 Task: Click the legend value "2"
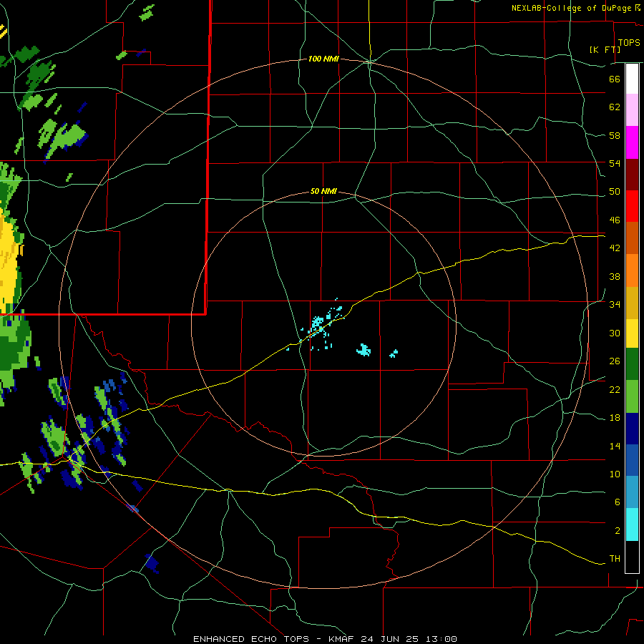pos(617,531)
